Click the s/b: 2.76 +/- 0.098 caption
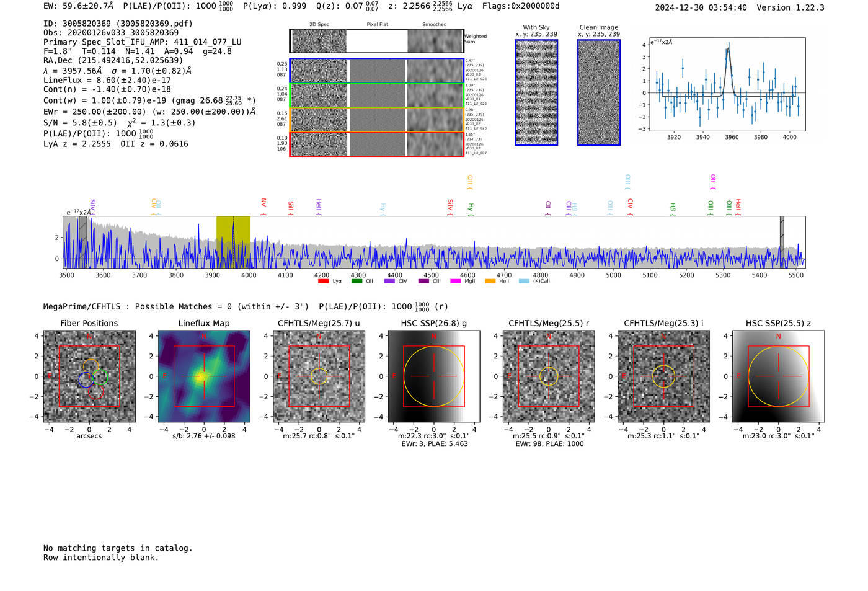This screenshot has width=868, height=591. [204, 436]
